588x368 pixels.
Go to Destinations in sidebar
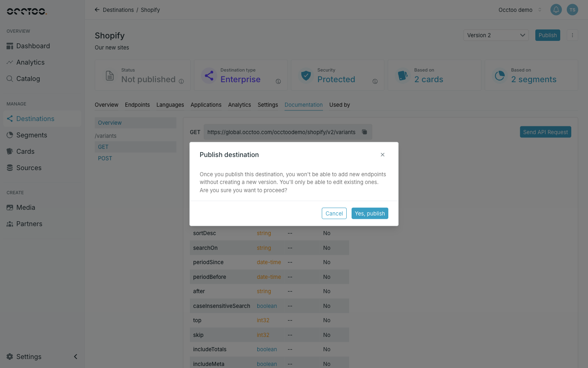[x=42, y=119]
